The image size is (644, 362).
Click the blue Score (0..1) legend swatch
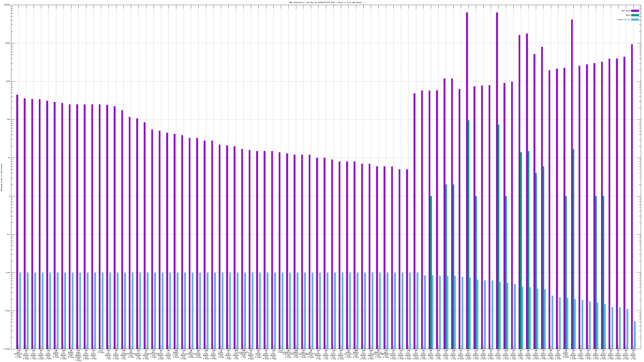click(x=635, y=20)
